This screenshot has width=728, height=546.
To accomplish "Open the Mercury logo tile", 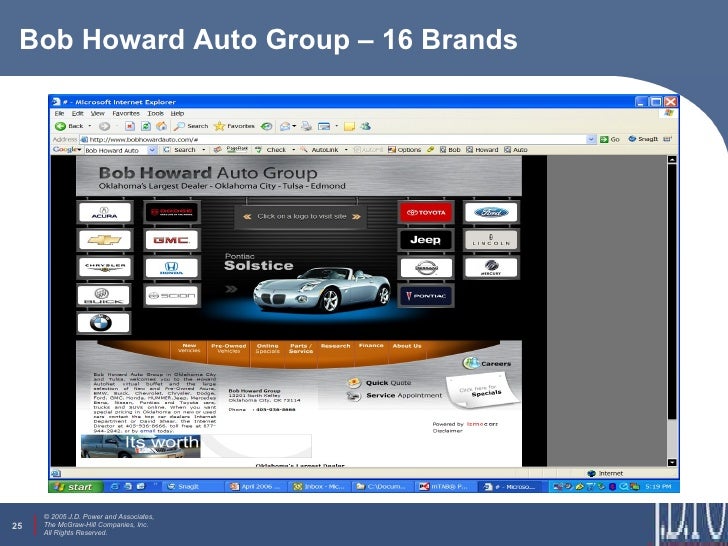I will point(491,268).
